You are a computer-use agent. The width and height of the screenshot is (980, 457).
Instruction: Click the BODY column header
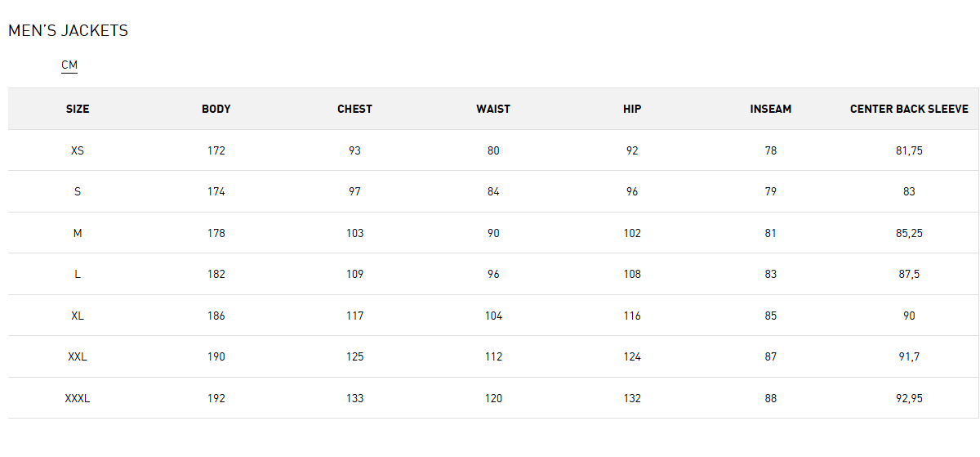tap(216, 109)
